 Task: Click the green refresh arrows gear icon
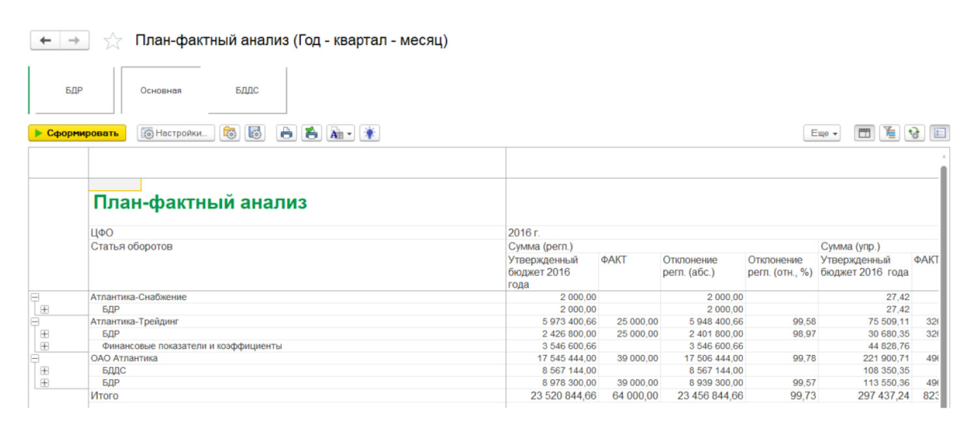pos(914,133)
